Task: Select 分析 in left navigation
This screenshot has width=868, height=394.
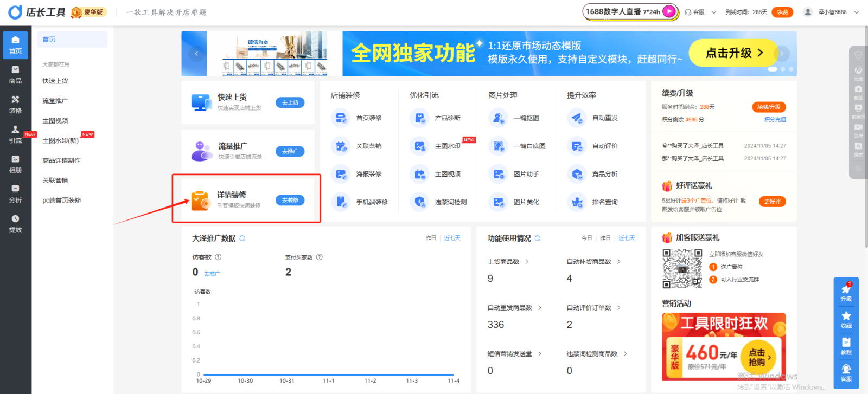Action: pyautogui.click(x=15, y=194)
